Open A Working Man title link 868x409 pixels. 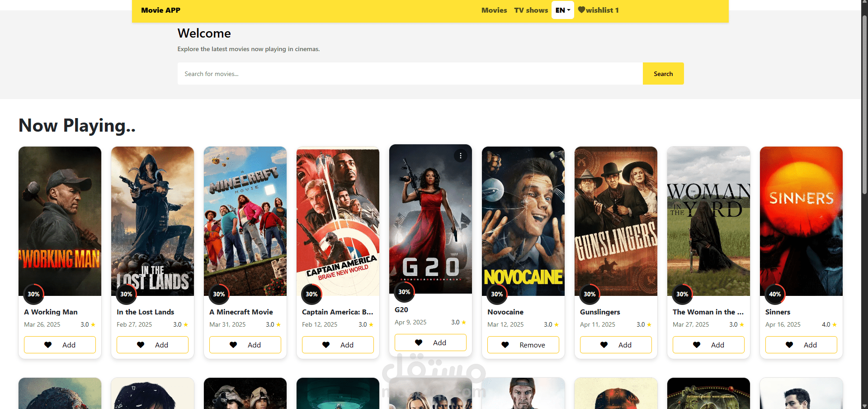pyautogui.click(x=51, y=312)
